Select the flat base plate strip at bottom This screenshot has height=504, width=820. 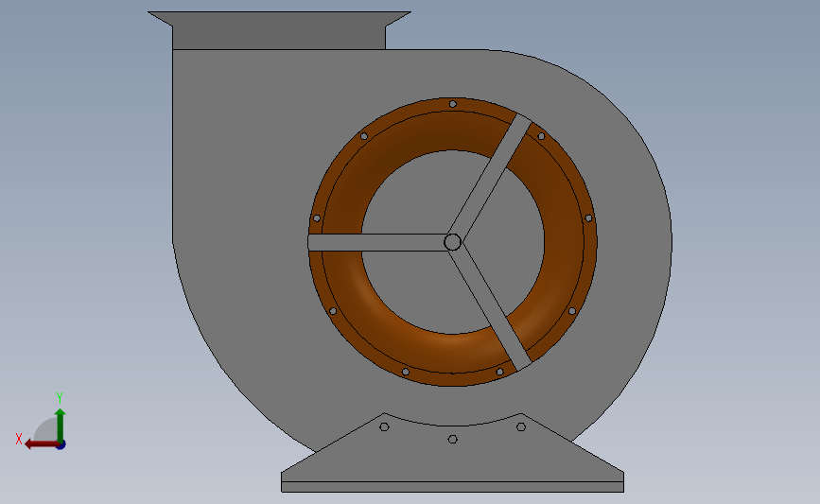coord(452,487)
